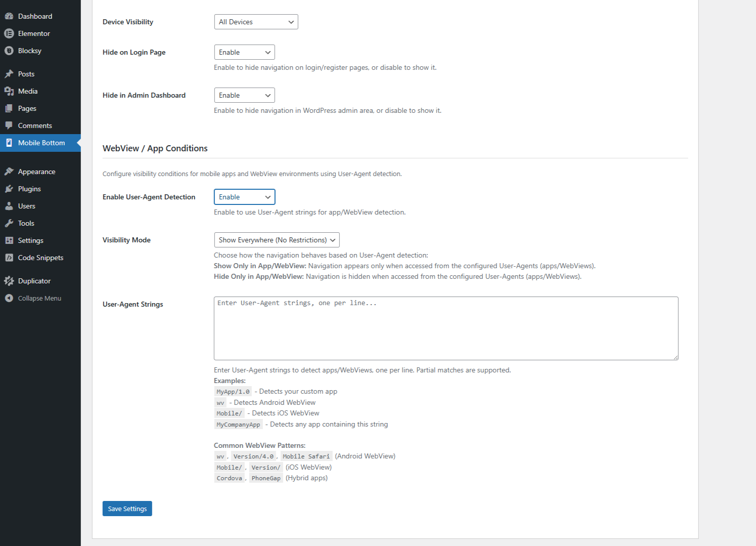Image resolution: width=756 pixels, height=546 pixels.
Task: Click the Collapse Menu arrow icon
Action: coord(9,298)
